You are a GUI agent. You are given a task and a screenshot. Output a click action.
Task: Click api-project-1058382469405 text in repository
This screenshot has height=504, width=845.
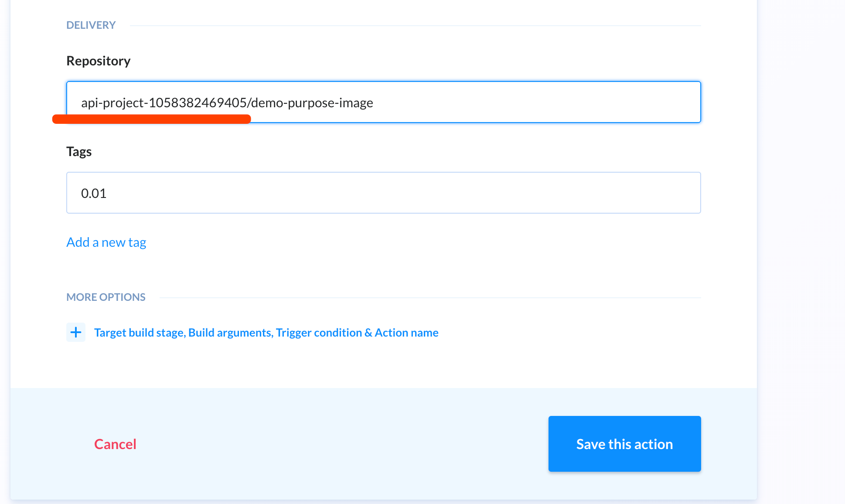pos(164,103)
